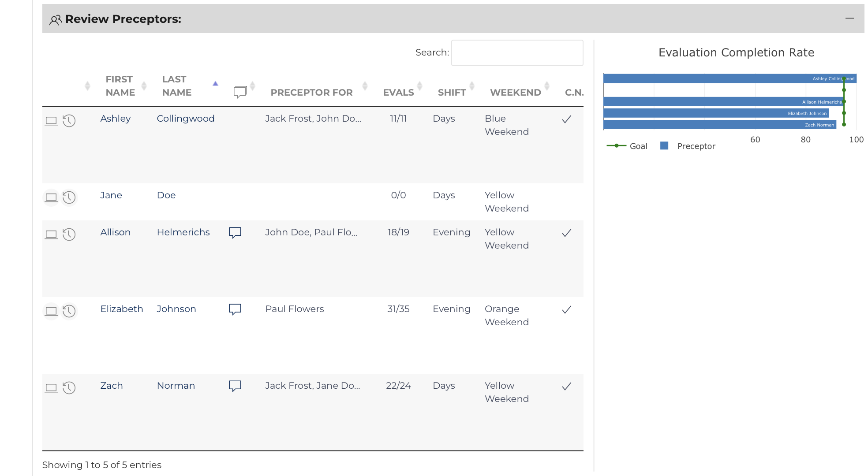868x476 pixels.
Task: View history icon for Jane Doe
Action: click(x=69, y=197)
